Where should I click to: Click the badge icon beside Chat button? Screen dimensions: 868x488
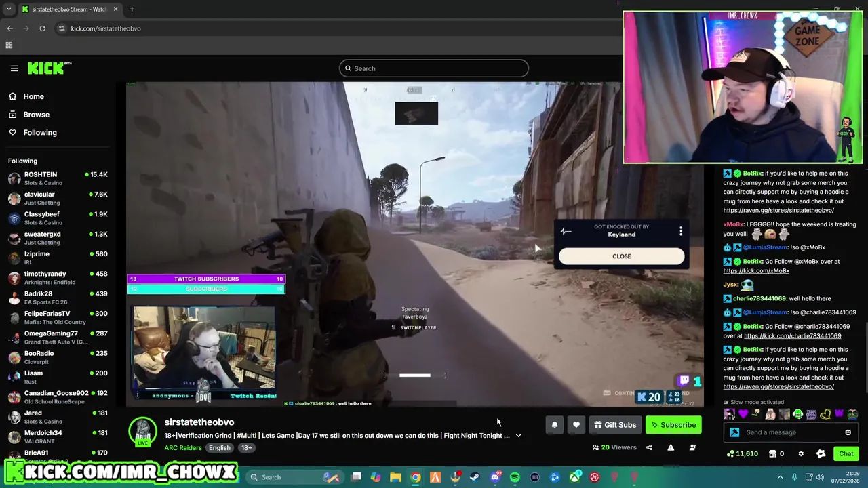point(821,453)
